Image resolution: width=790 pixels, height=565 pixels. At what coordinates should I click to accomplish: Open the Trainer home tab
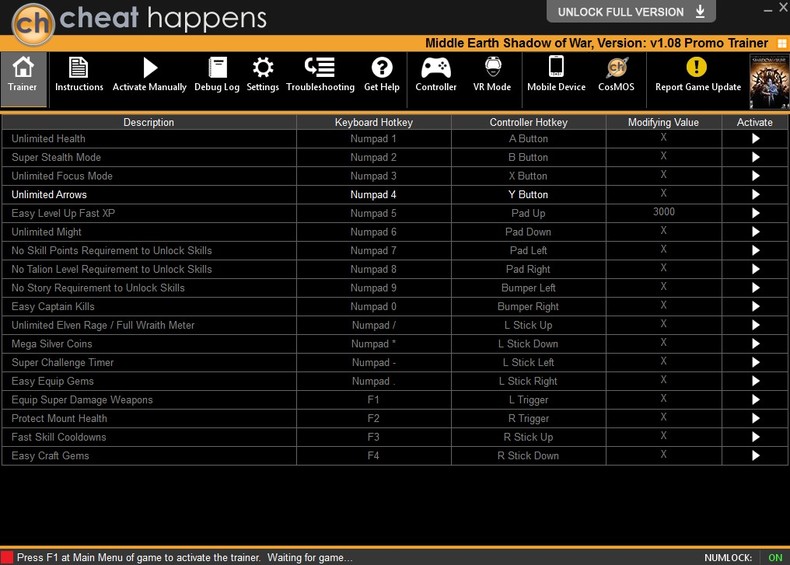pos(23,80)
